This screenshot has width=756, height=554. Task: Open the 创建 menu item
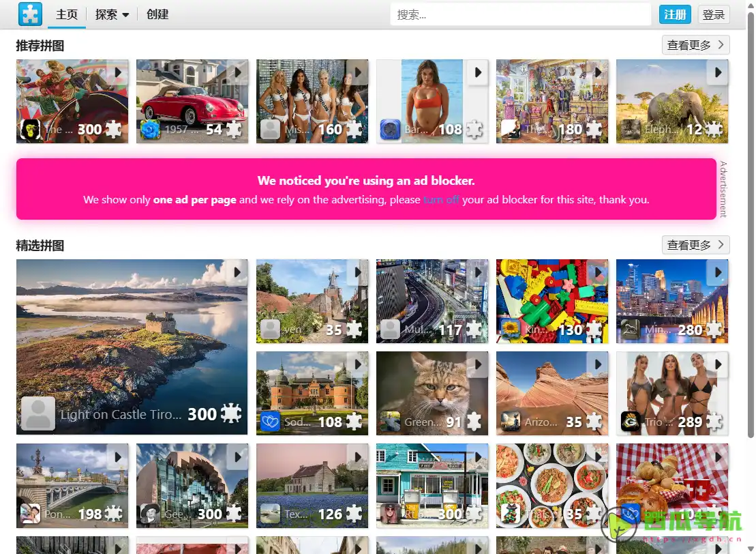[157, 14]
